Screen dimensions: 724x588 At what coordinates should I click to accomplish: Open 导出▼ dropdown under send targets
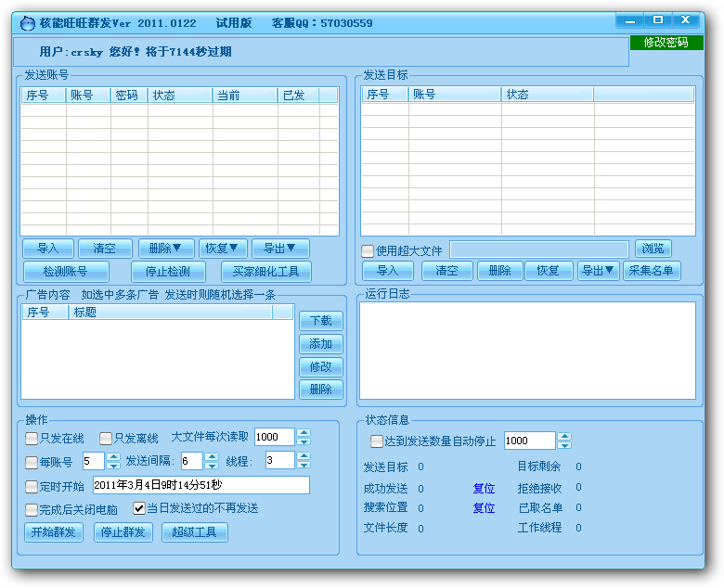pos(598,271)
